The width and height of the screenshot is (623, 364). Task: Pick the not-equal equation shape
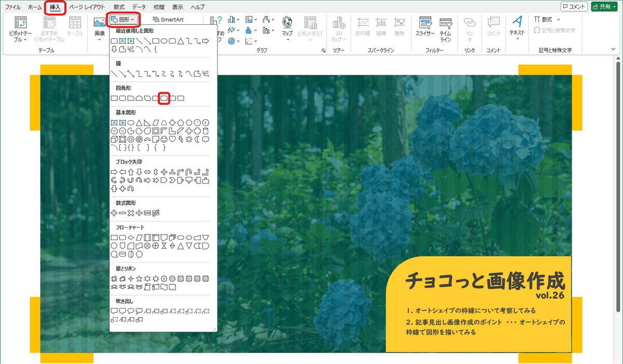click(156, 213)
